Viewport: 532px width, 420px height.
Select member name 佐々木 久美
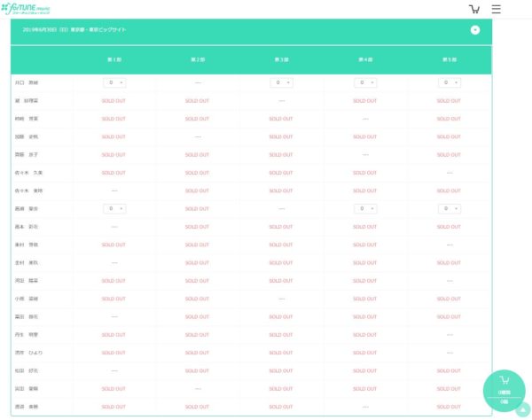[x=28, y=173]
